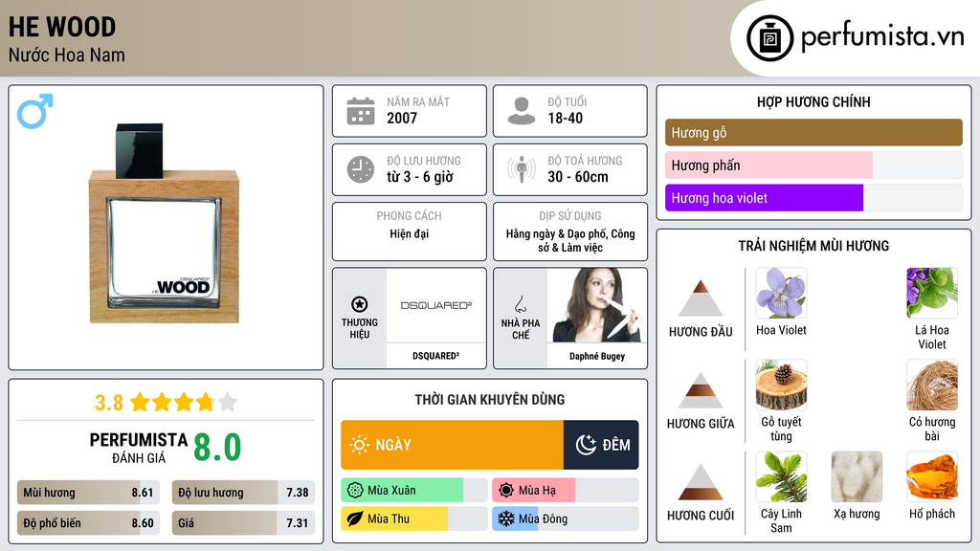Click the Mùa Hạ season bar

pos(566,491)
